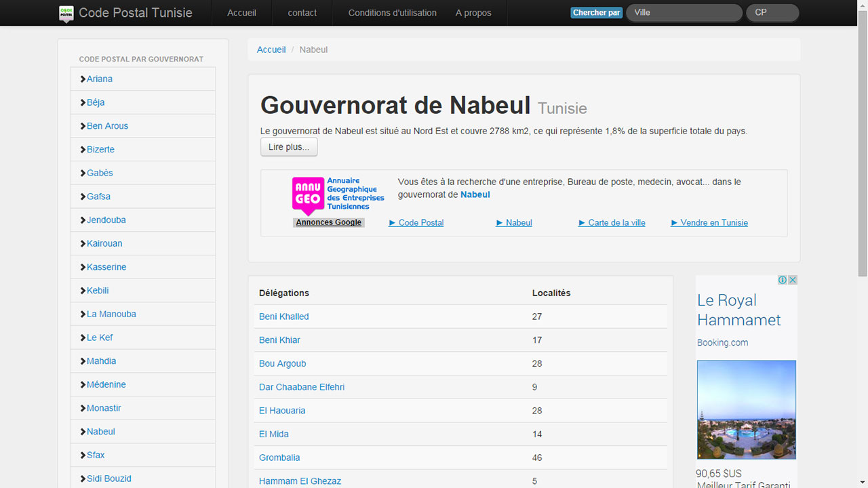Click the Code Postal Tunisie logo icon
868x488 pixels.
coord(66,12)
